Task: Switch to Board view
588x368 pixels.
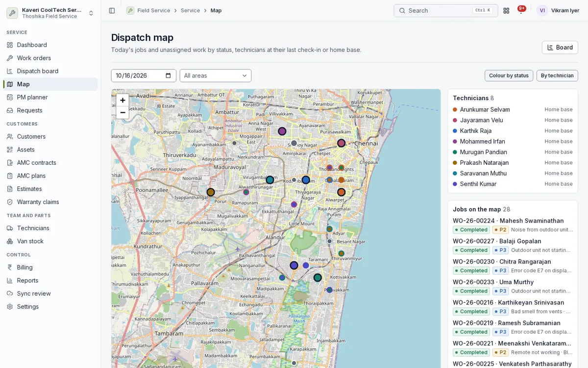Action: coord(560,48)
